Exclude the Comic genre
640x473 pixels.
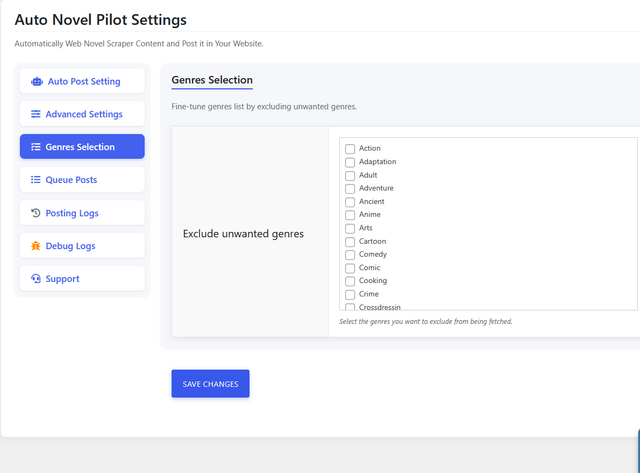pos(350,268)
